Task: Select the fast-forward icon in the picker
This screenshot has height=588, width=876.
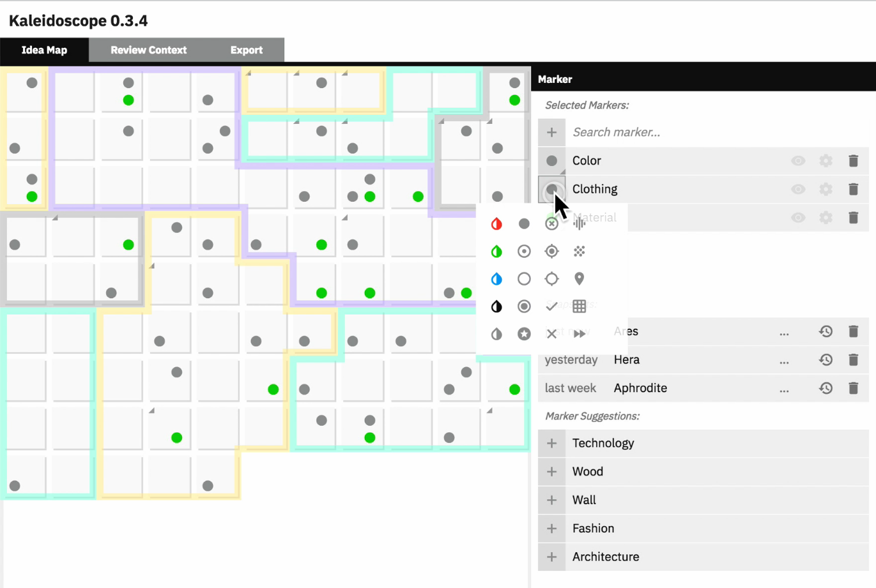Action: coord(579,334)
